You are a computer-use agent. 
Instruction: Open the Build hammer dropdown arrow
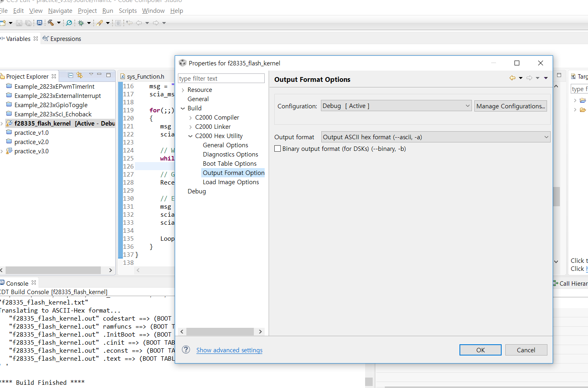pos(59,23)
